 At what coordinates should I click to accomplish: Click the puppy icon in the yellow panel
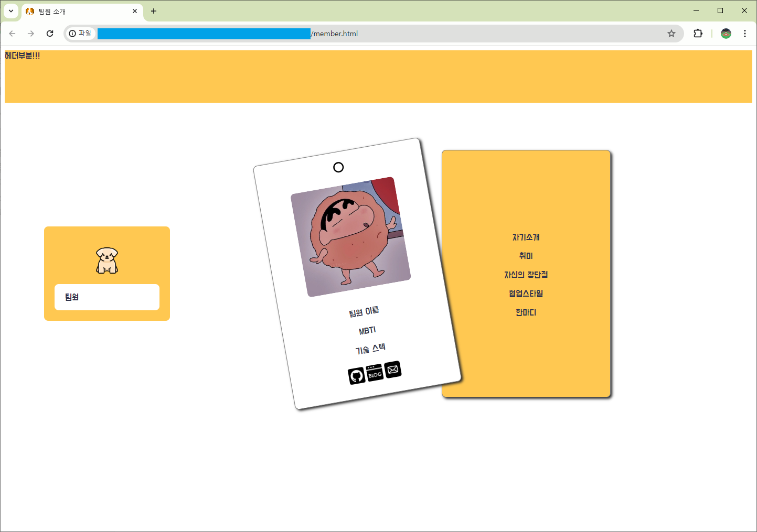tap(107, 260)
